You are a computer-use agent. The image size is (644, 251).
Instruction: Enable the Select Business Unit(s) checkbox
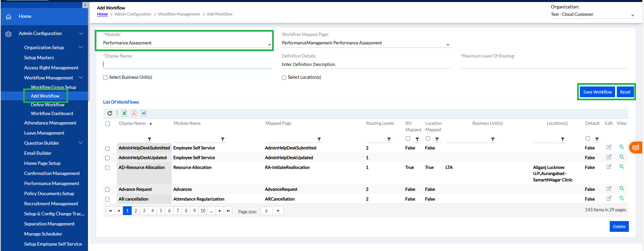(105, 77)
